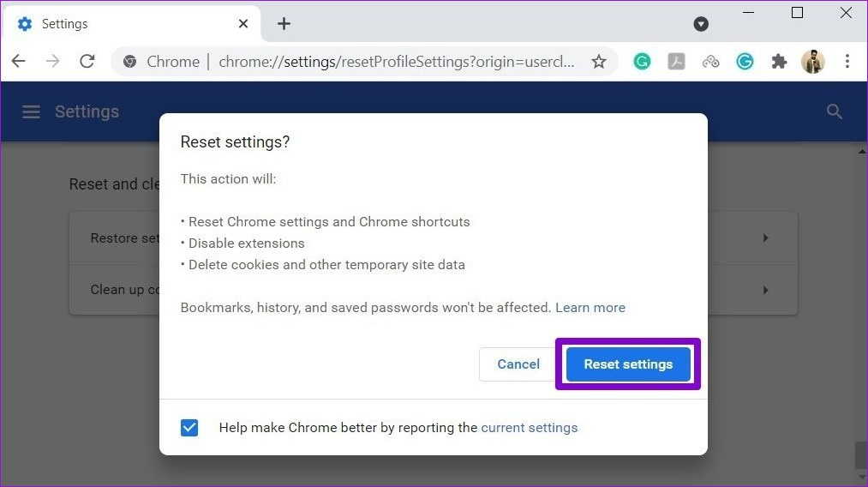
Task: Click the dark circular dropdown icon in tab bar
Action: [x=701, y=24]
